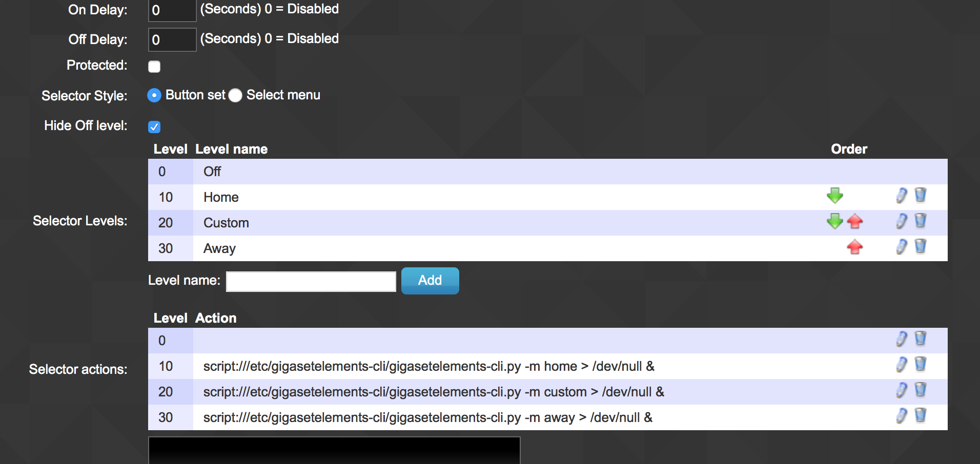The height and width of the screenshot is (464, 980).
Task: Click the Order column header
Action: [849, 149]
